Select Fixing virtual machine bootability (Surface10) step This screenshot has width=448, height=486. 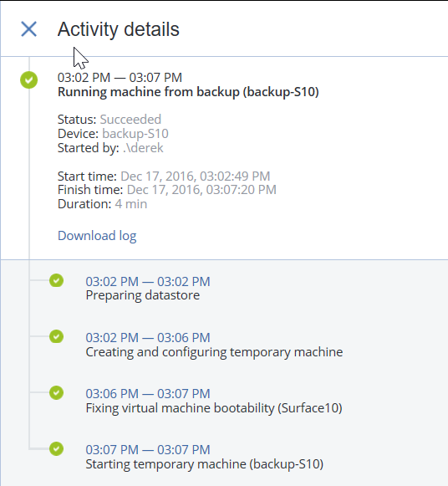(x=214, y=408)
